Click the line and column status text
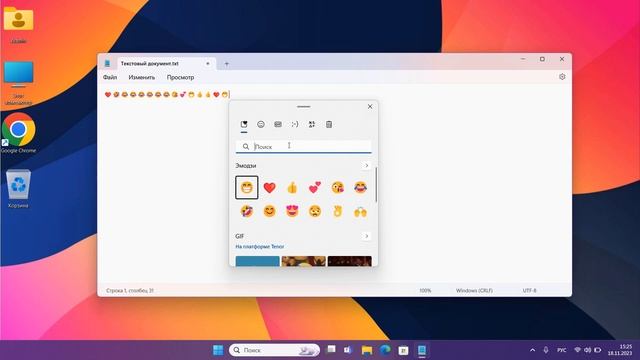This screenshot has width=640, height=360. coord(130,291)
